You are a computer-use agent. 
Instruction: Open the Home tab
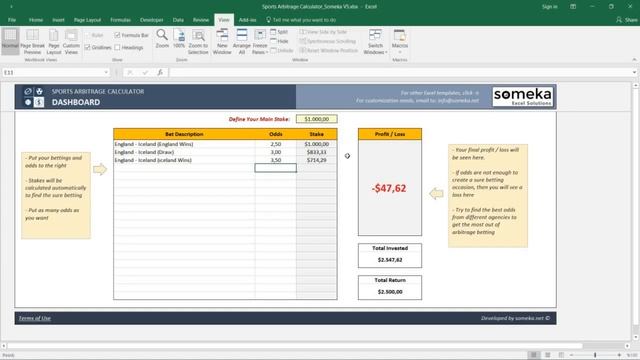click(36, 20)
